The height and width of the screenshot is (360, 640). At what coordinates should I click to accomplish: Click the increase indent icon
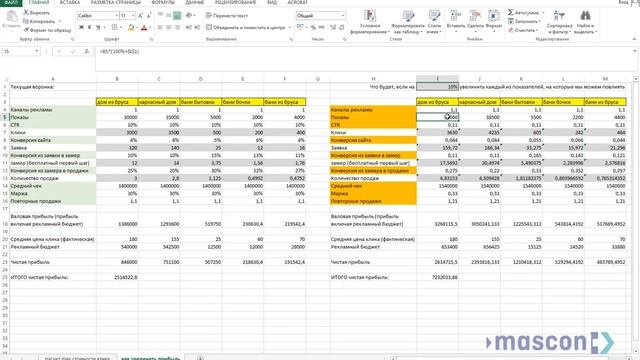(x=197, y=27)
